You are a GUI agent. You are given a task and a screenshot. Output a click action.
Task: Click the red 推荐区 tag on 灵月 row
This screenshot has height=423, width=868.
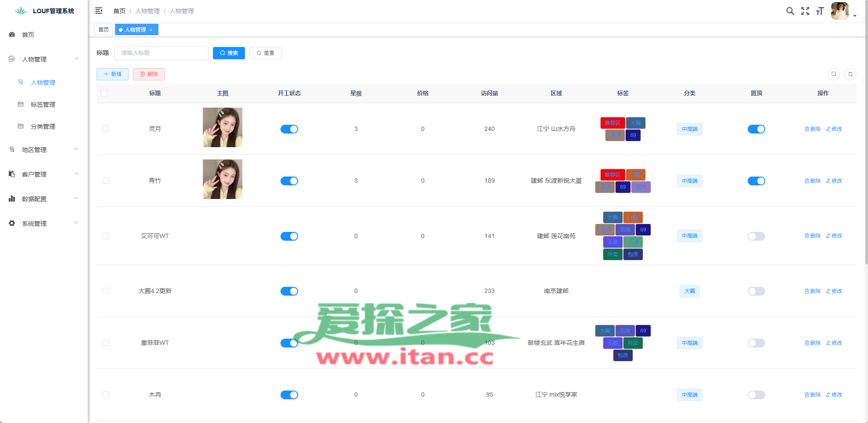point(612,123)
